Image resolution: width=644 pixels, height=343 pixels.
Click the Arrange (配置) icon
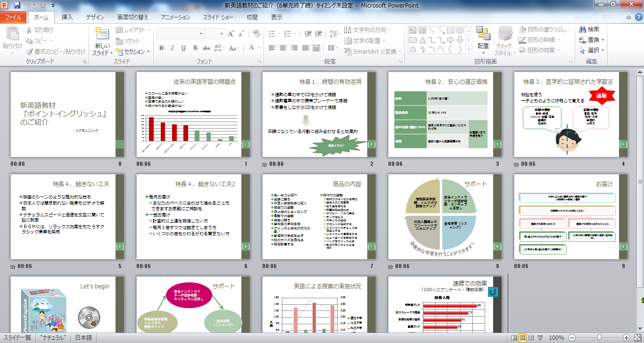coord(483,34)
